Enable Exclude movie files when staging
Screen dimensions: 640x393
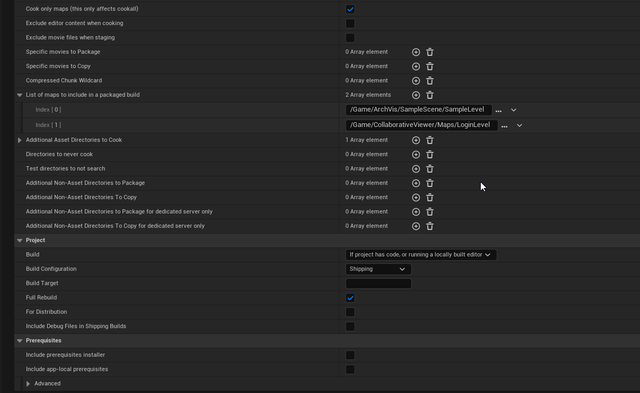pyautogui.click(x=350, y=38)
